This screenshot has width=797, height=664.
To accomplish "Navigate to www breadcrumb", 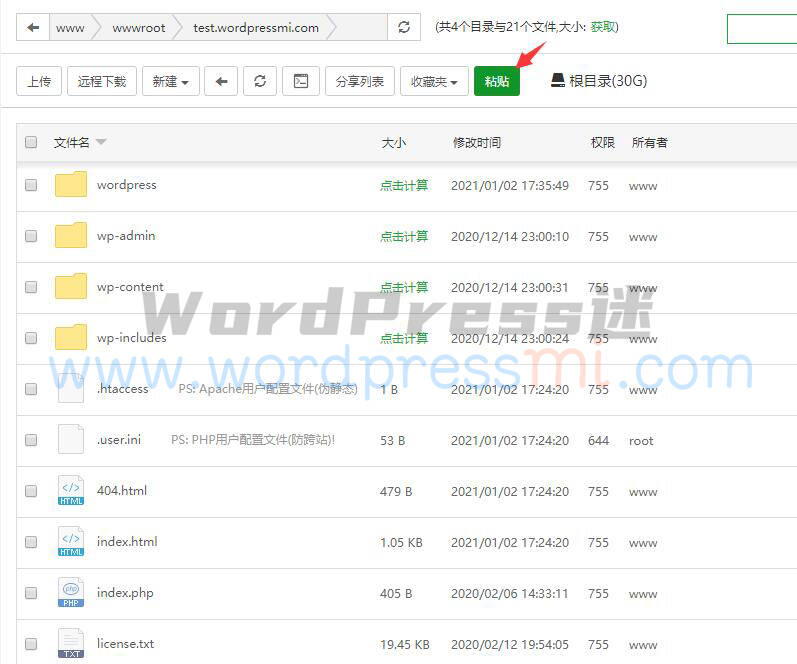I will point(70,27).
